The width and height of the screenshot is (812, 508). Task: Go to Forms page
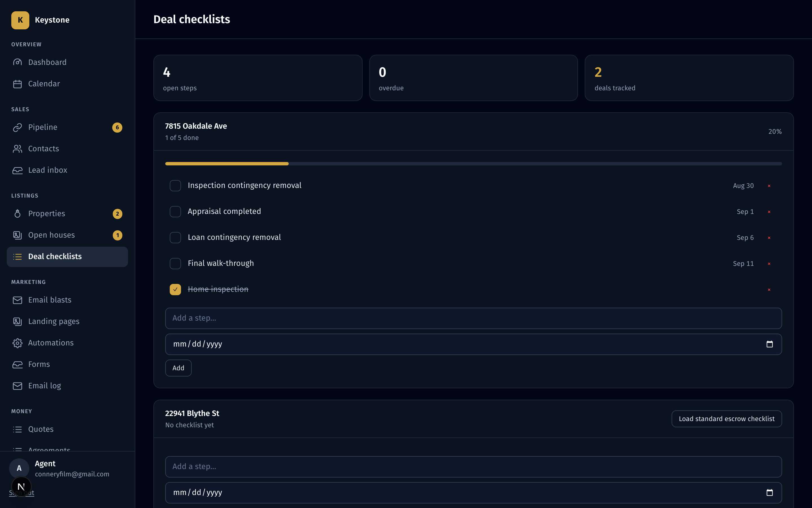coord(67,365)
